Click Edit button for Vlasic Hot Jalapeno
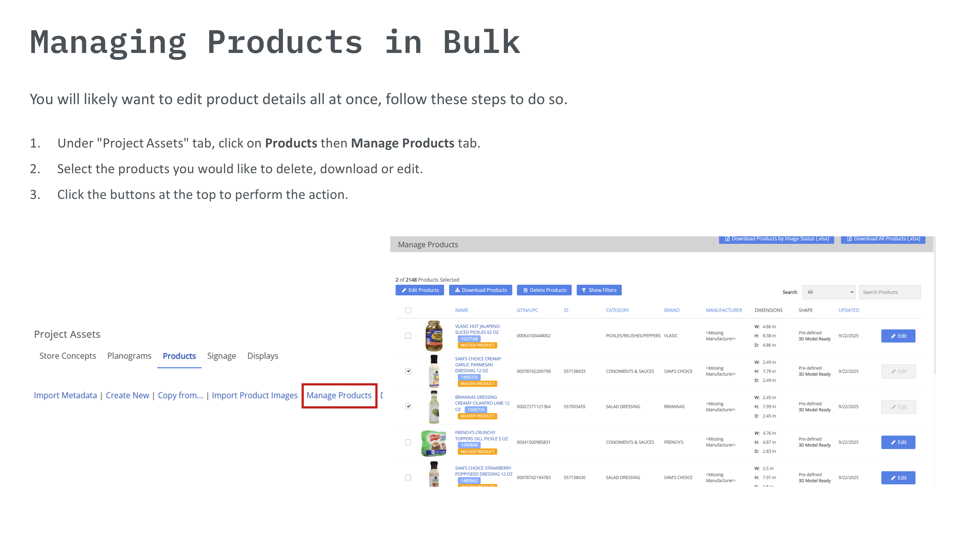Viewport: 980px width, 551px height. point(898,336)
